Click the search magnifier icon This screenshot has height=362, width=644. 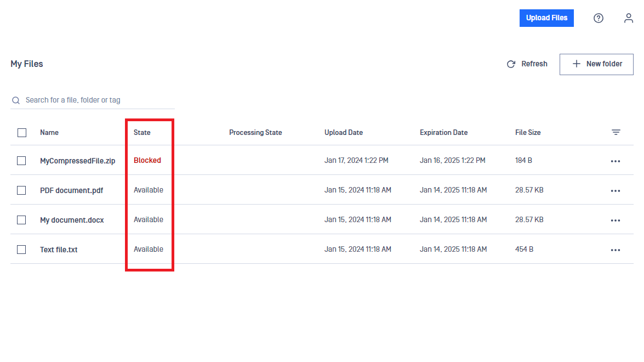16,100
